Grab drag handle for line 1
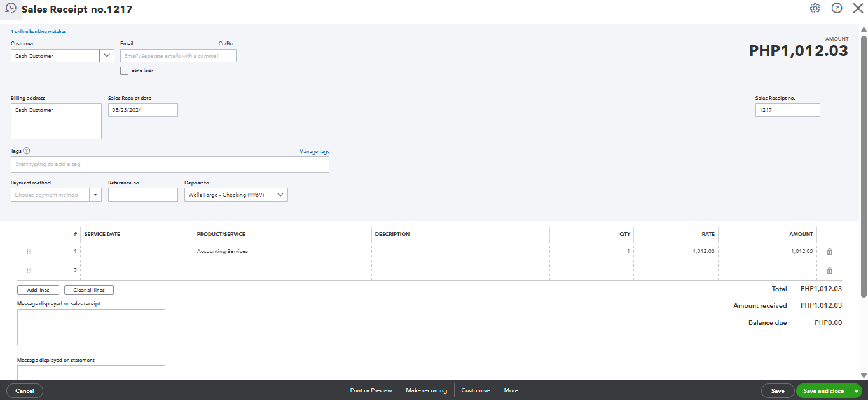The height and width of the screenshot is (400, 868). pyautogui.click(x=29, y=252)
